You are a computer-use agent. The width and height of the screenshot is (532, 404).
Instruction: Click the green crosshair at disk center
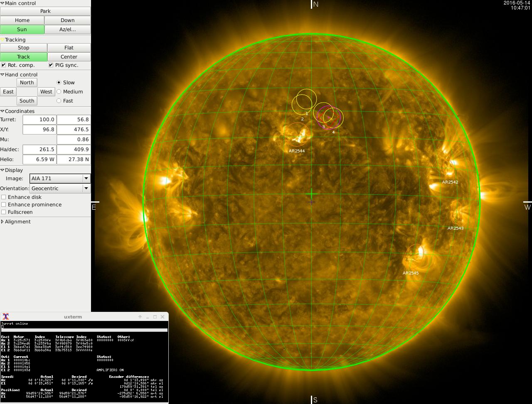[311, 194]
